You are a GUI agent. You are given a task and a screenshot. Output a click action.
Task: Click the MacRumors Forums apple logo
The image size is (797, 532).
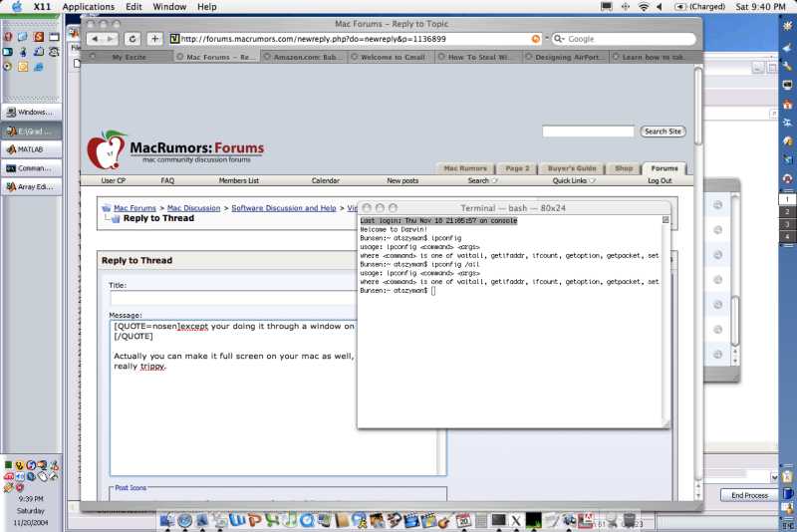(106, 149)
